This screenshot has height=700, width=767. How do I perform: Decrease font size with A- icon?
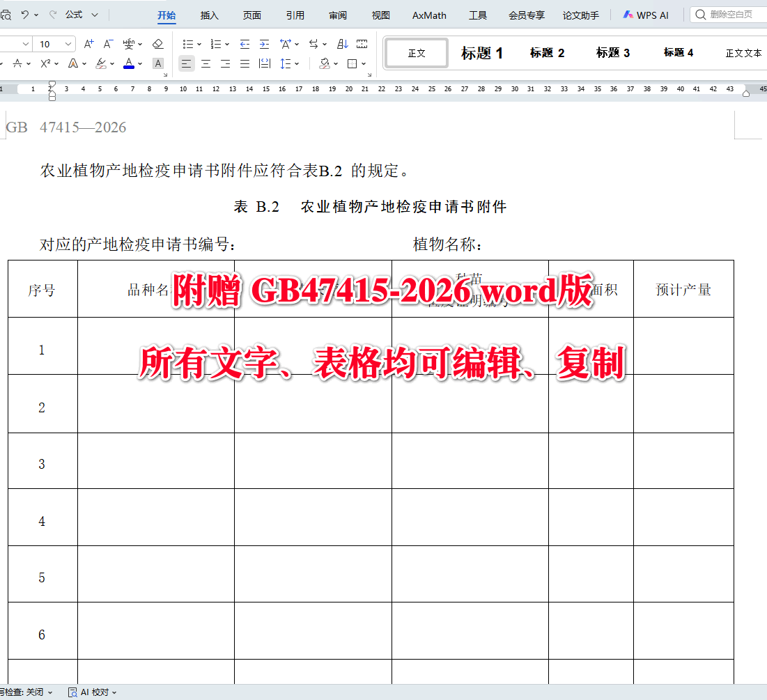coord(108,44)
